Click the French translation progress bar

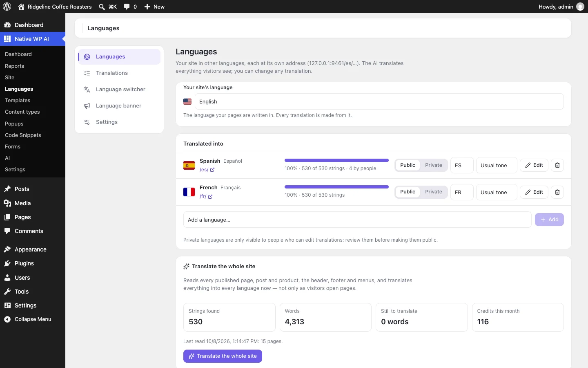(x=336, y=187)
